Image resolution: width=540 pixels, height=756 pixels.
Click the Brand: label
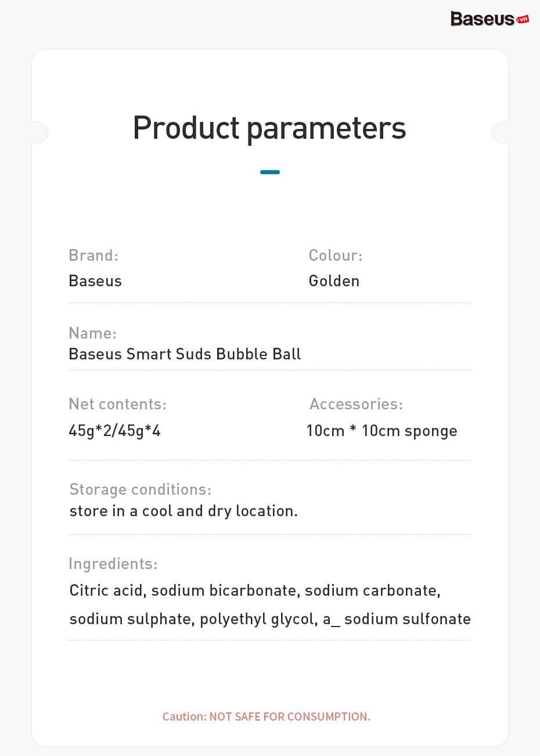point(93,255)
